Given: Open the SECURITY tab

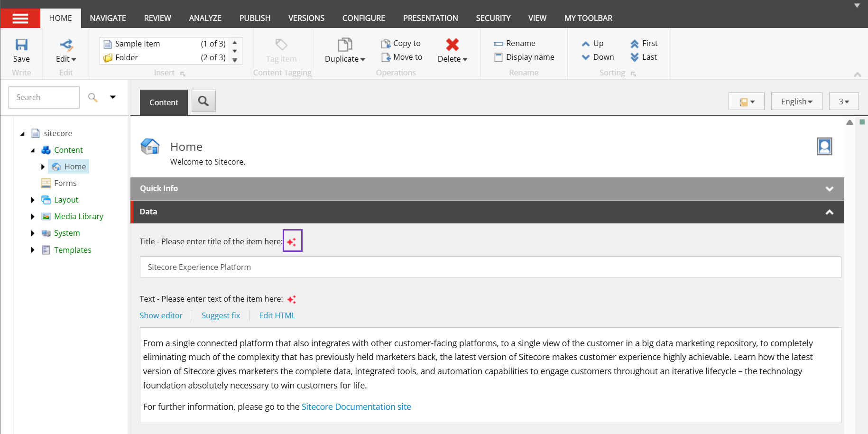Looking at the screenshot, I should pyautogui.click(x=493, y=18).
